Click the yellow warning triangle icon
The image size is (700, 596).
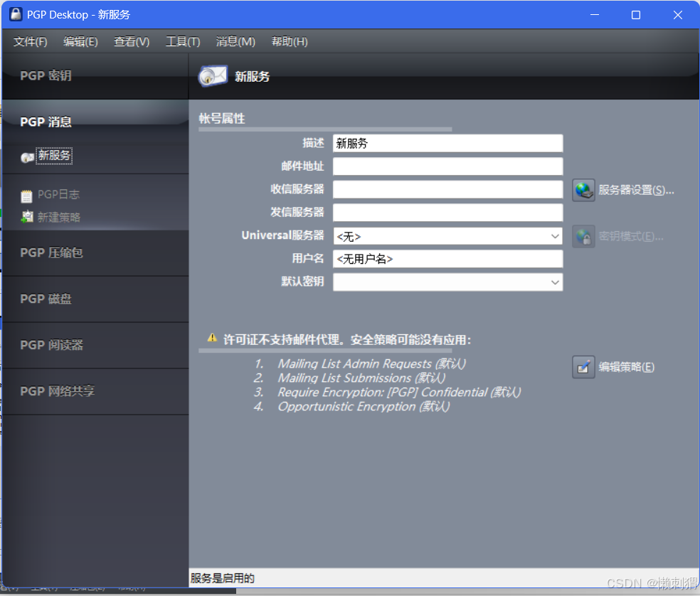point(212,338)
